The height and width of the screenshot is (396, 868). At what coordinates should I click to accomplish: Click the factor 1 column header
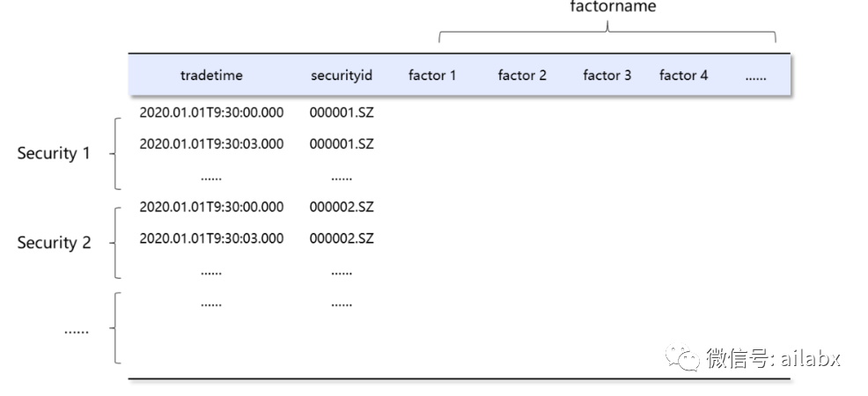(432, 75)
